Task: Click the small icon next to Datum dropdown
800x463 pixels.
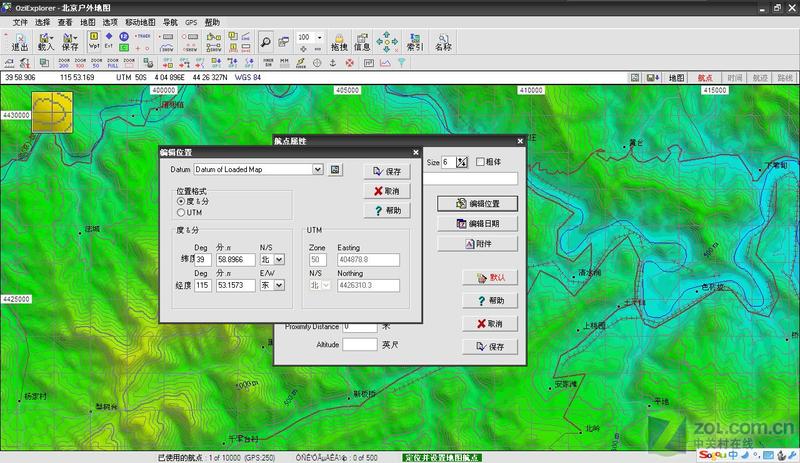Action: (335, 169)
